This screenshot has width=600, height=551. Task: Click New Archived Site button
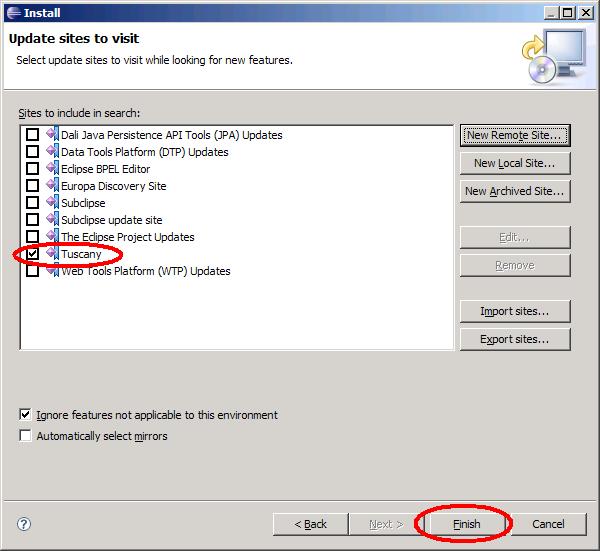point(515,191)
